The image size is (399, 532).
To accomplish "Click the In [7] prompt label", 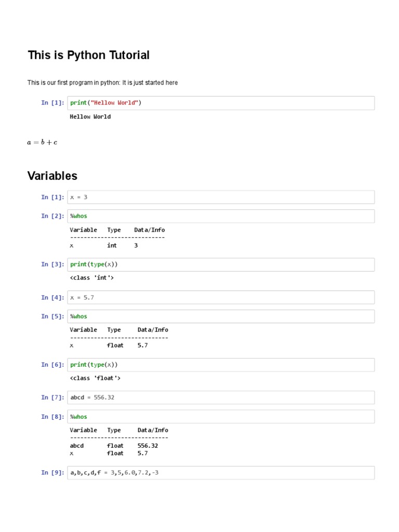I will [x=52, y=398].
